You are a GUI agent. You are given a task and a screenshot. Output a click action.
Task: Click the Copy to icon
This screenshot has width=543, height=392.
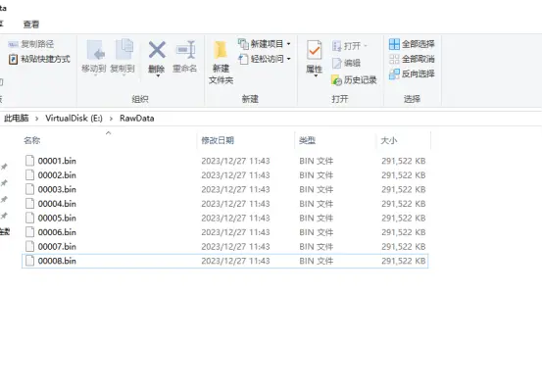tap(123, 50)
